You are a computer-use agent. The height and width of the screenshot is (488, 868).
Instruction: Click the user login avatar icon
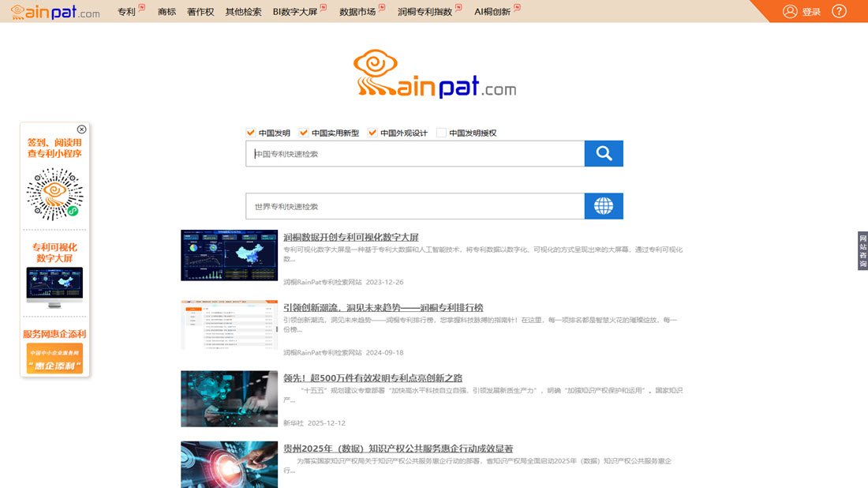pos(790,11)
